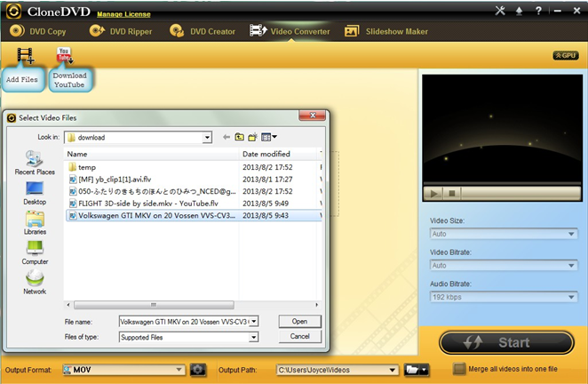588x384 pixels.
Task: Minimize the CloneDVD window
Action: click(x=557, y=11)
